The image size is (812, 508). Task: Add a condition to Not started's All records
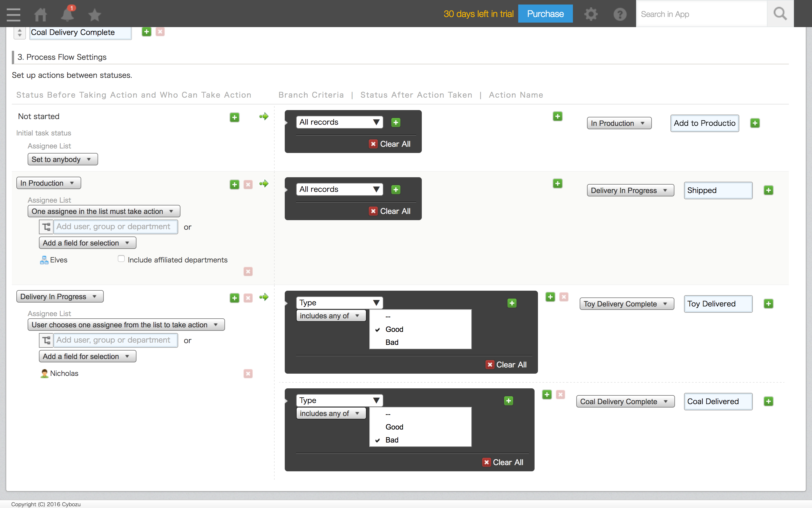tap(396, 122)
